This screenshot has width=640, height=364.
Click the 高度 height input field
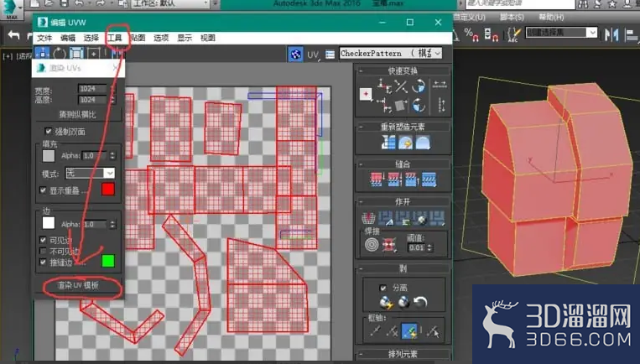click(x=93, y=100)
